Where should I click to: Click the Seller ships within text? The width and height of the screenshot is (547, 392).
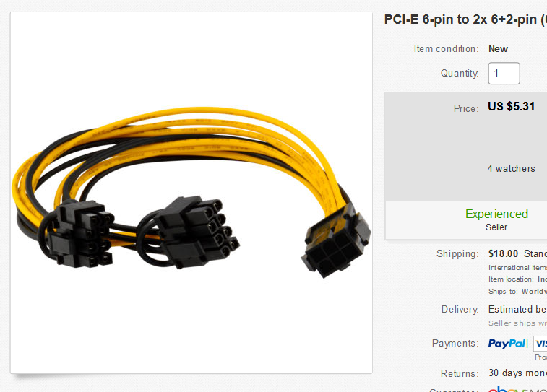(517, 323)
